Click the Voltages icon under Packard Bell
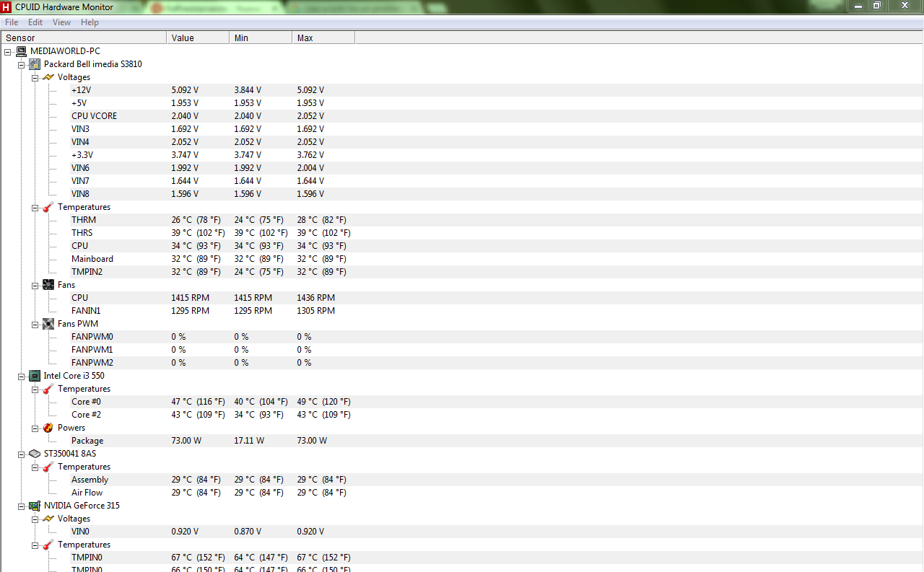The width and height of the screenshot is (924, 572). 48,77
